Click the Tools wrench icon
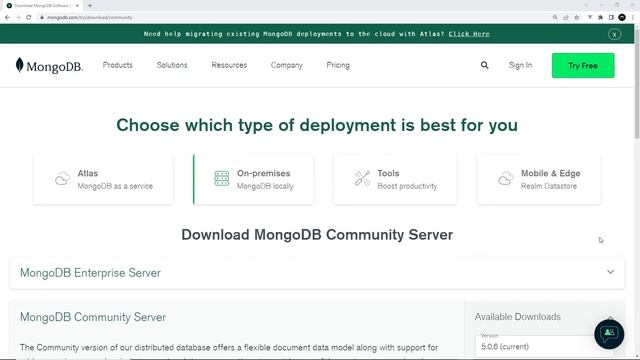 pos(362,179)
